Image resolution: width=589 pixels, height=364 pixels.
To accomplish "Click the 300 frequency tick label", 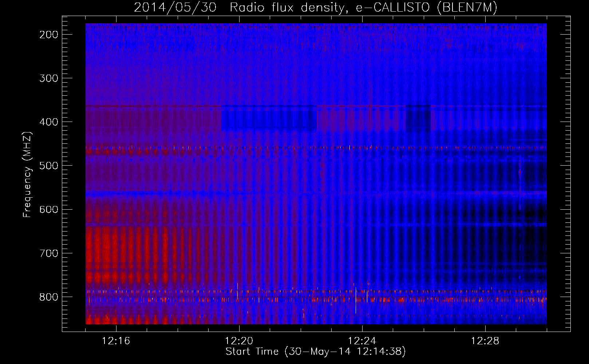I will pos(49,78).
